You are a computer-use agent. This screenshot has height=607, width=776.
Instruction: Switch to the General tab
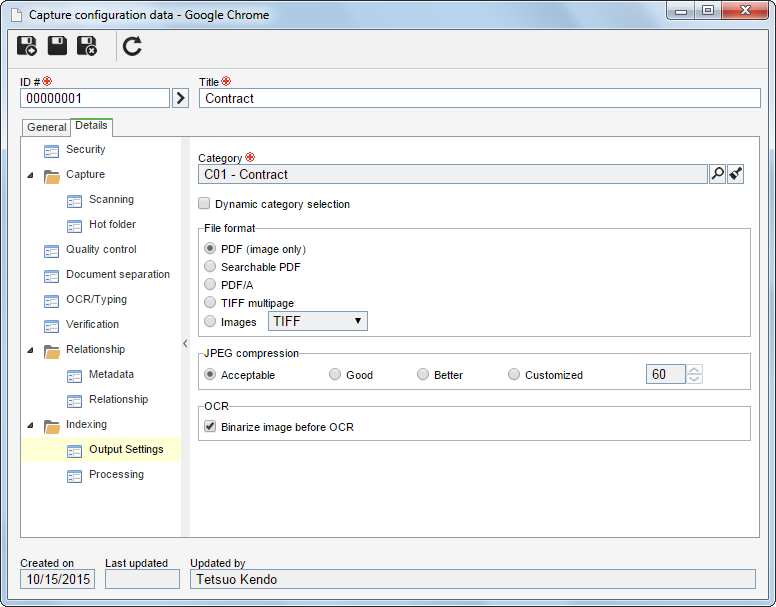(x=47, y=127)
